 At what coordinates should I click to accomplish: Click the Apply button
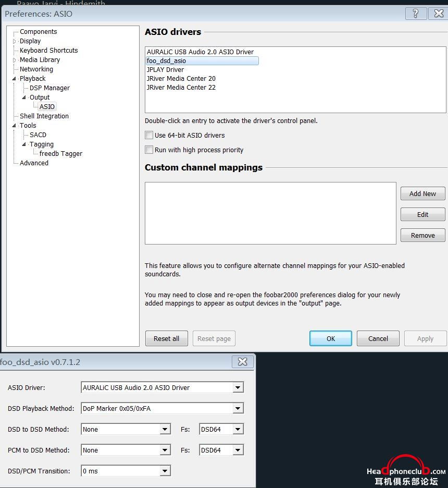click(x=425, y=338)
